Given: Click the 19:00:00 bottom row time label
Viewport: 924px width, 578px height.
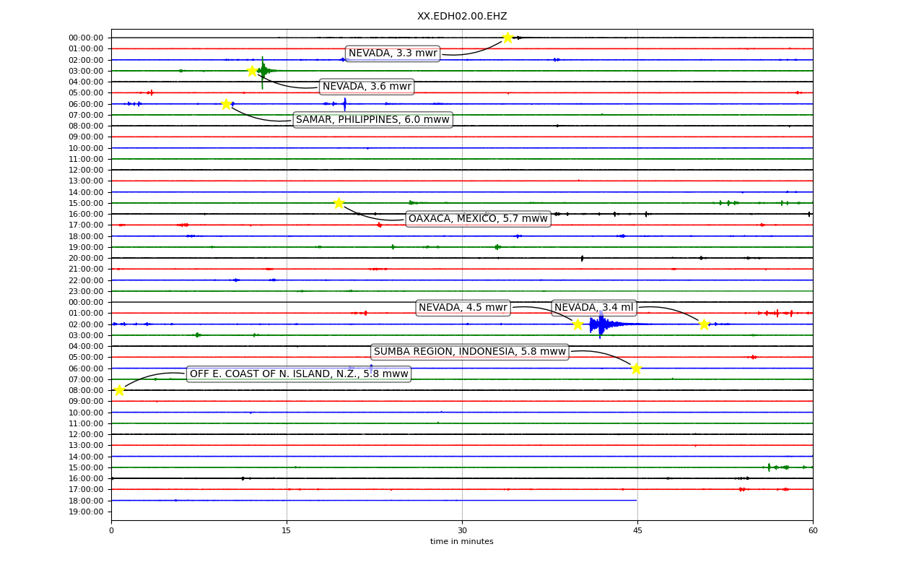Looking at the screenshot, I should click(x=86, y=512).
